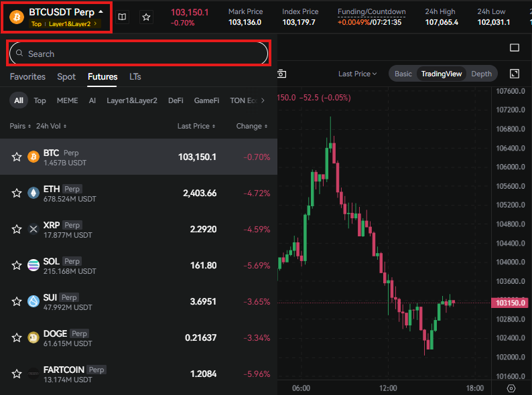This screenshot has width=532, height=395.
Task: Sort the list by 24h Vol
Action: (x=51, y=126)
